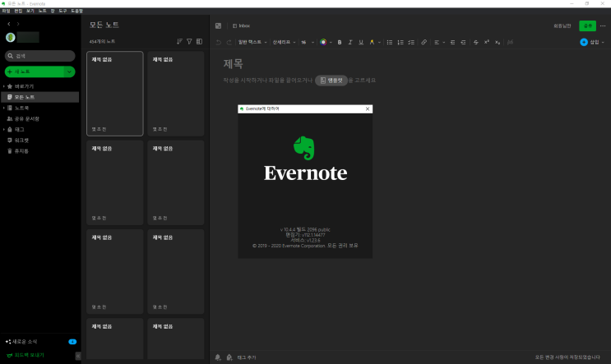Open the account avatar menu
Screen dimensions: 611x364
11,37
